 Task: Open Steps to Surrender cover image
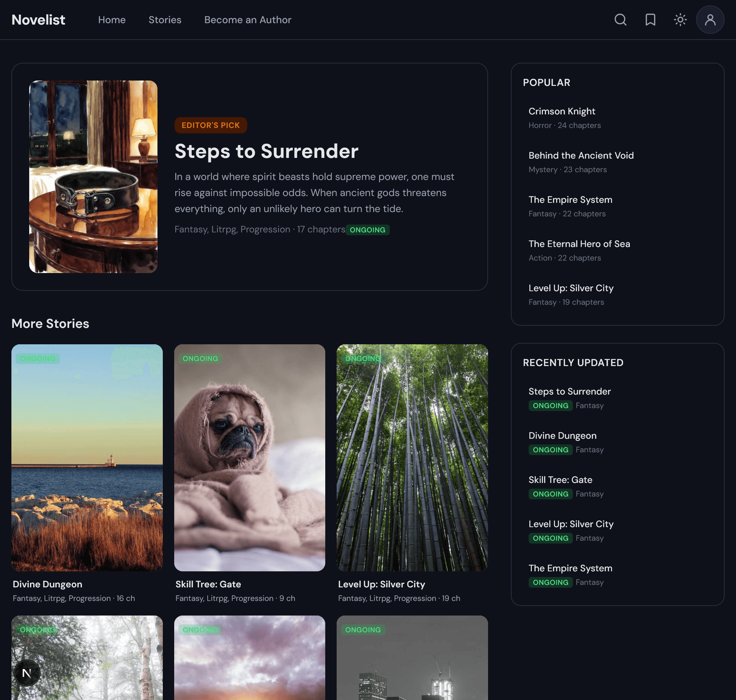(93, 176)
